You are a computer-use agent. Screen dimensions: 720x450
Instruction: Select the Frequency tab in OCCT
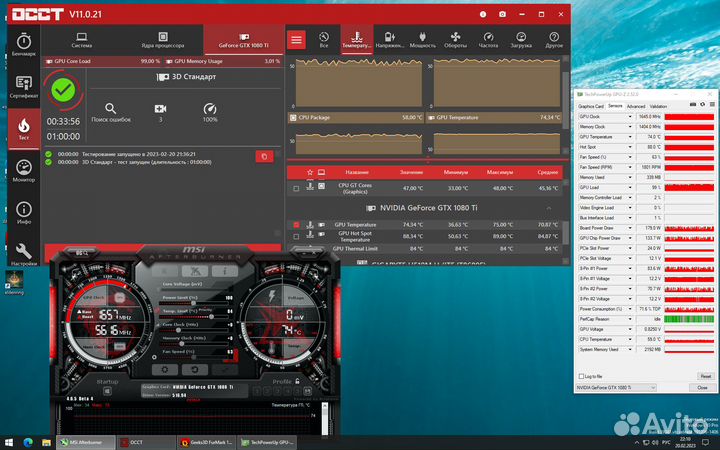pyautogui.click(x=488, y=40)
